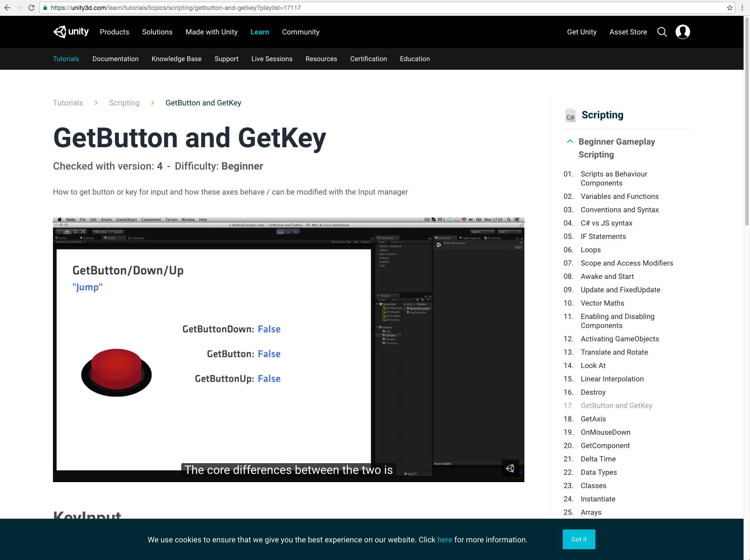750x560 pixels.
Task: Open the browser three-dot menu
Action: (742, 8)
